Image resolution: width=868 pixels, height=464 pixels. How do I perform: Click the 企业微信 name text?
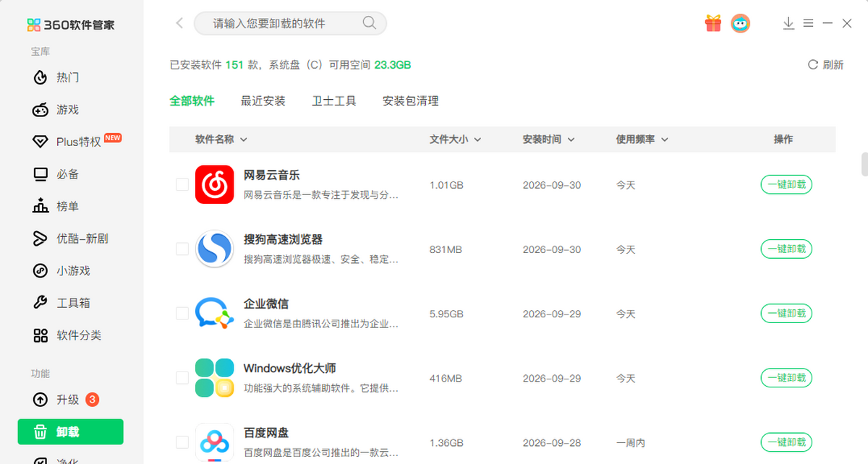(266, 304)
